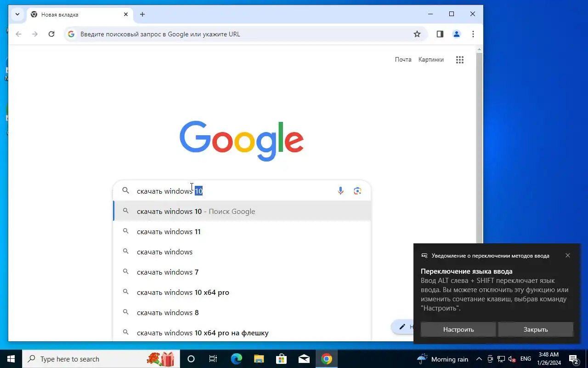Reload the page with the refresh icon
Image resolution: width=588 pixels, height=368 pixels.
click(x=51, y=34)
